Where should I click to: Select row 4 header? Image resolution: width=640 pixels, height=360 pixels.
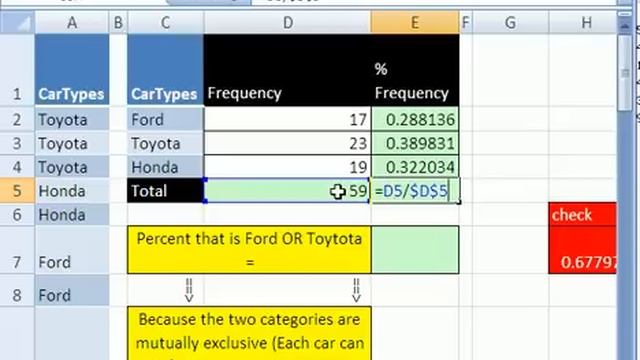17,167
